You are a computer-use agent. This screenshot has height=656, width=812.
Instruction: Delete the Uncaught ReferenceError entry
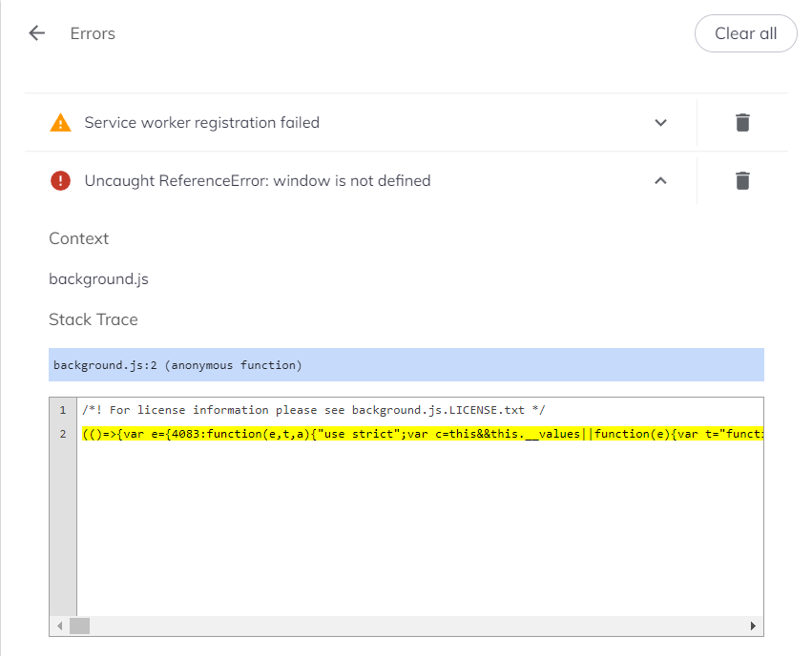coord(742,180)
